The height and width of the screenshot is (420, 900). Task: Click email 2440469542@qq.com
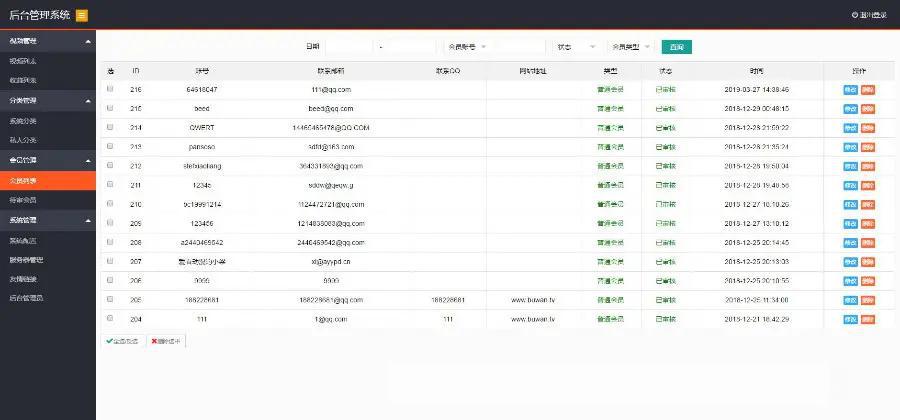tap(331, 243)
